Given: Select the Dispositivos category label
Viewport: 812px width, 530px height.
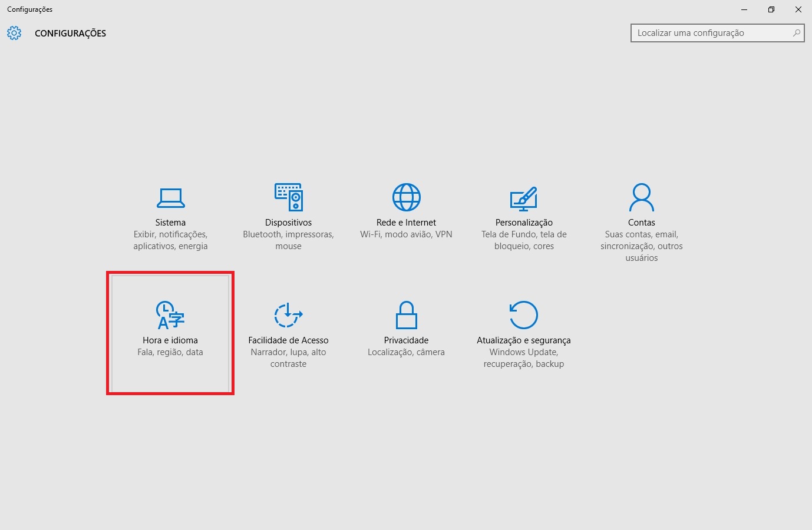Looking at the screenshot, I should (x=288, y=223).
